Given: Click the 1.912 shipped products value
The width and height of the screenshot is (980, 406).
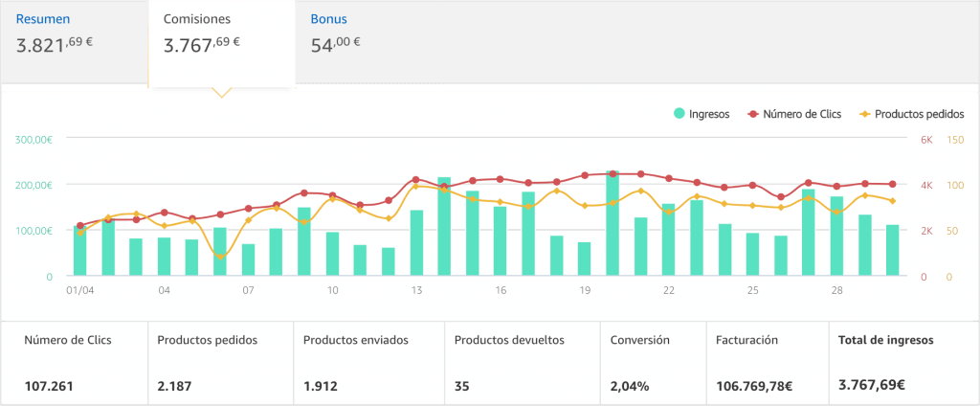Looking at the screenshot, I should (320, 386).
